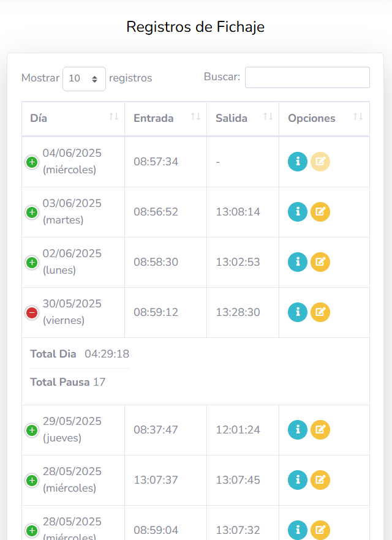Image resolution: width=392 pixels, height=540 pixels.
Task: Expand the 29/05/2025 (jueves) row
Action: pos(32,430)
